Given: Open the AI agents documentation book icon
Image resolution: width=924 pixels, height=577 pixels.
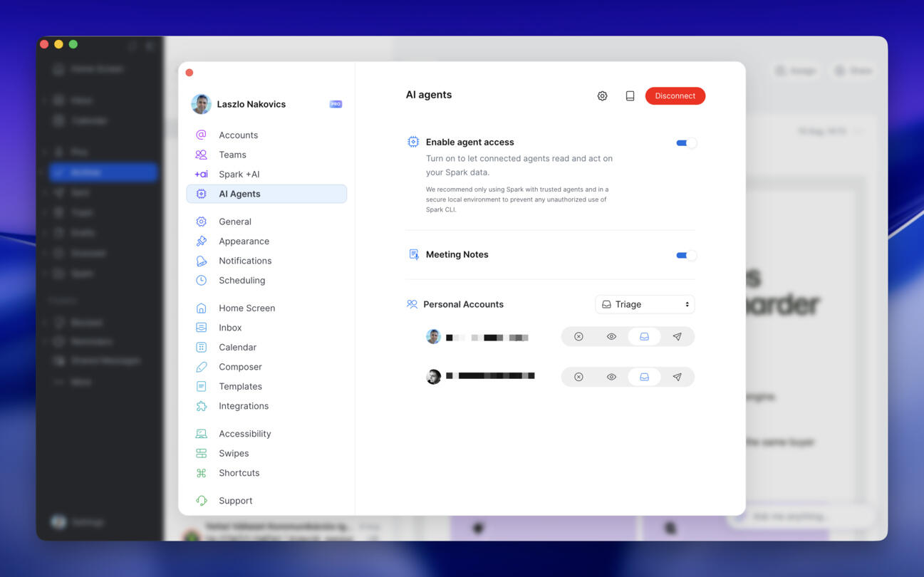Looking at the screenshot, I should [630, 95].
